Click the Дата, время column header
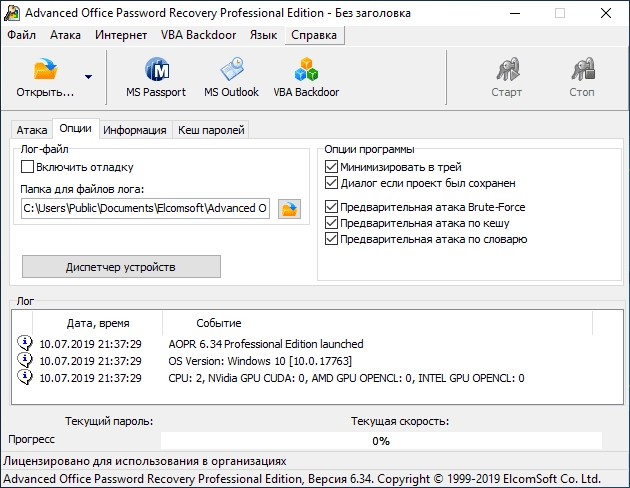Image resolution: width=630 pixels, height=488 pixels. (x=98, y=323)
